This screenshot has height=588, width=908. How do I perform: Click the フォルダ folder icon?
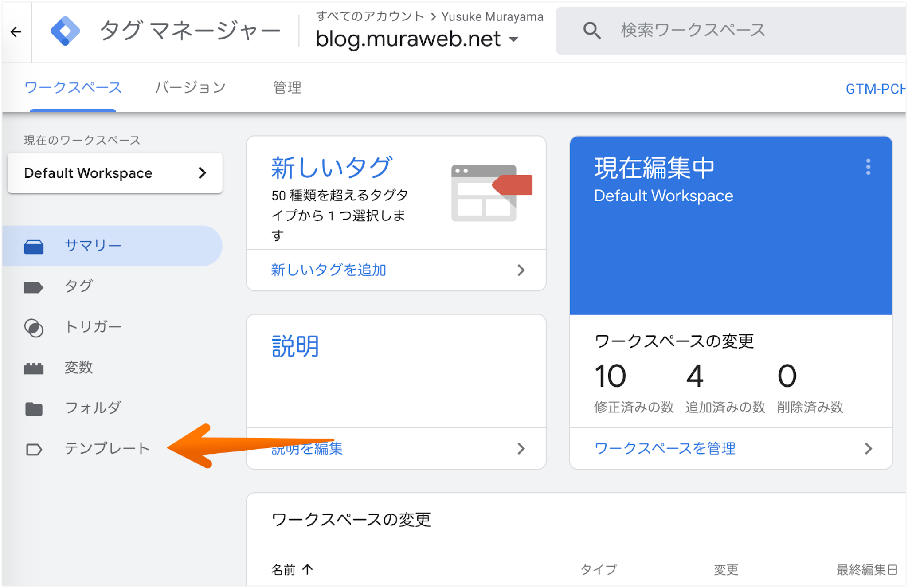point(34,409)
